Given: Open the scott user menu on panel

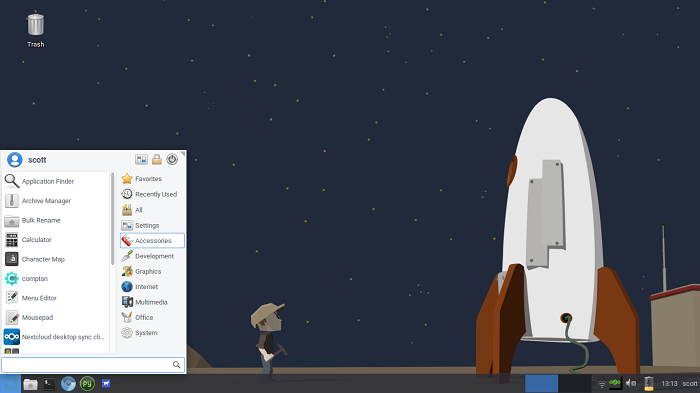Looking at the screenshot, I should point(690,384).
